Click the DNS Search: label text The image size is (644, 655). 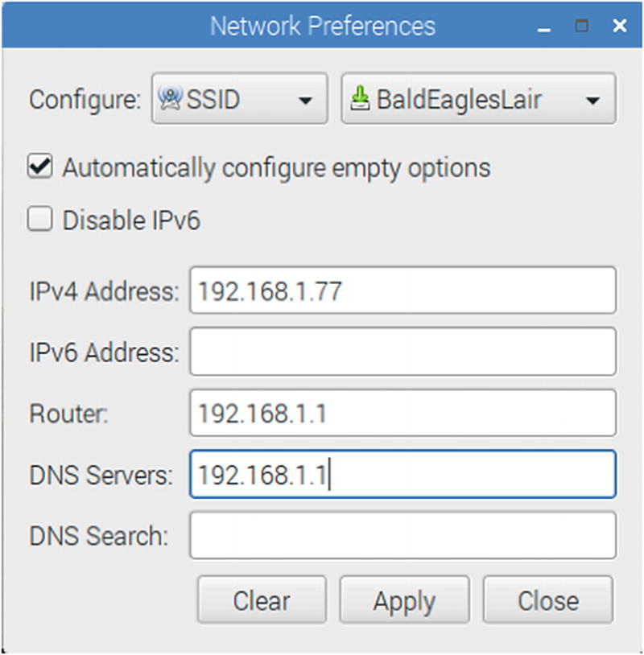[x=98, y=537]
